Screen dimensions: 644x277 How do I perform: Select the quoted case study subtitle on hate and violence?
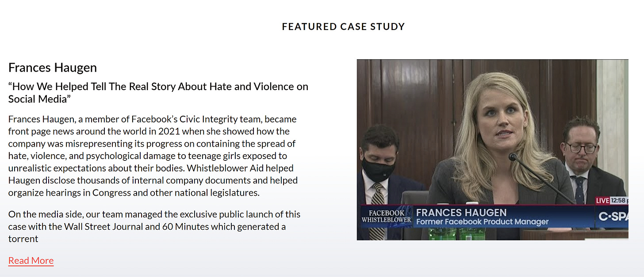(x=158, y=92)
